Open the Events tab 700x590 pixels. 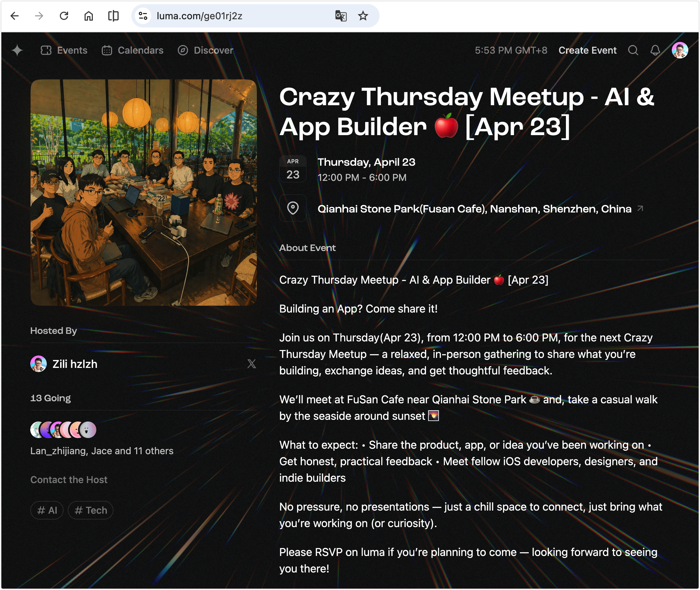[64, 51]
